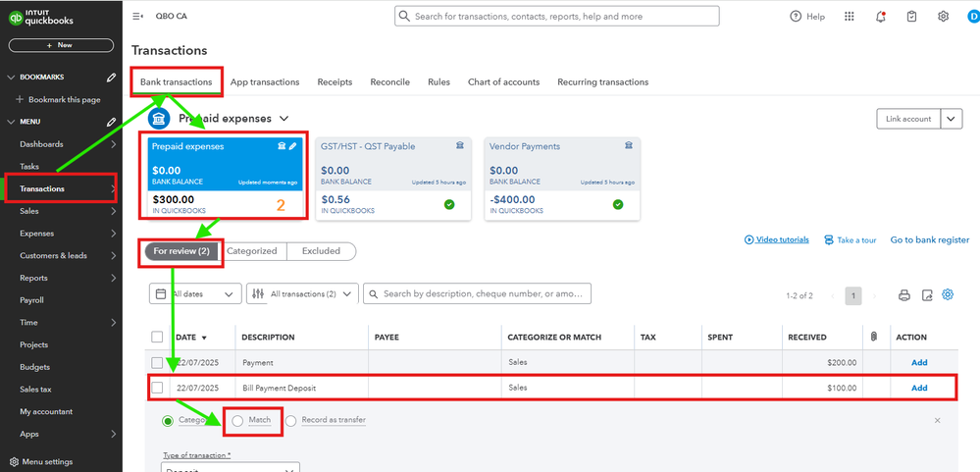Viewport: 980px width, 472px height.
Task: Open the apps grid icon
Action: (849, 17)
